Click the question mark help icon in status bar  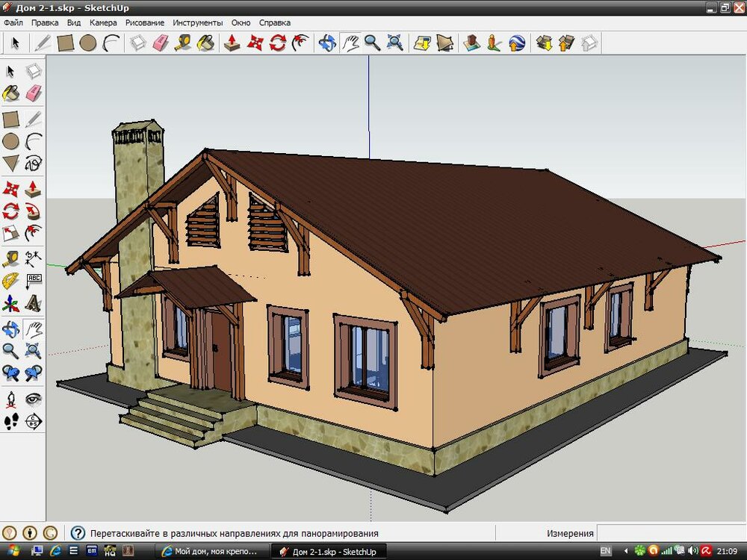(78, 533)
